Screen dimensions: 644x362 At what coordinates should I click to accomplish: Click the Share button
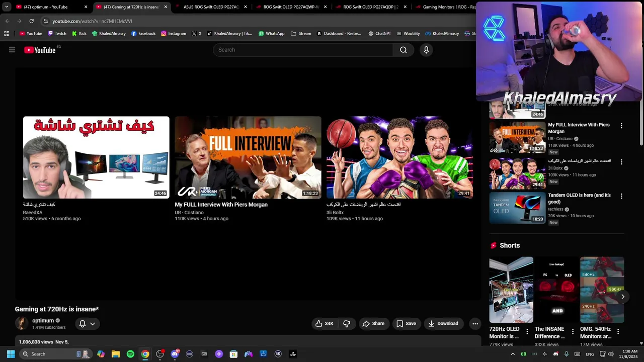click(373, 324)
